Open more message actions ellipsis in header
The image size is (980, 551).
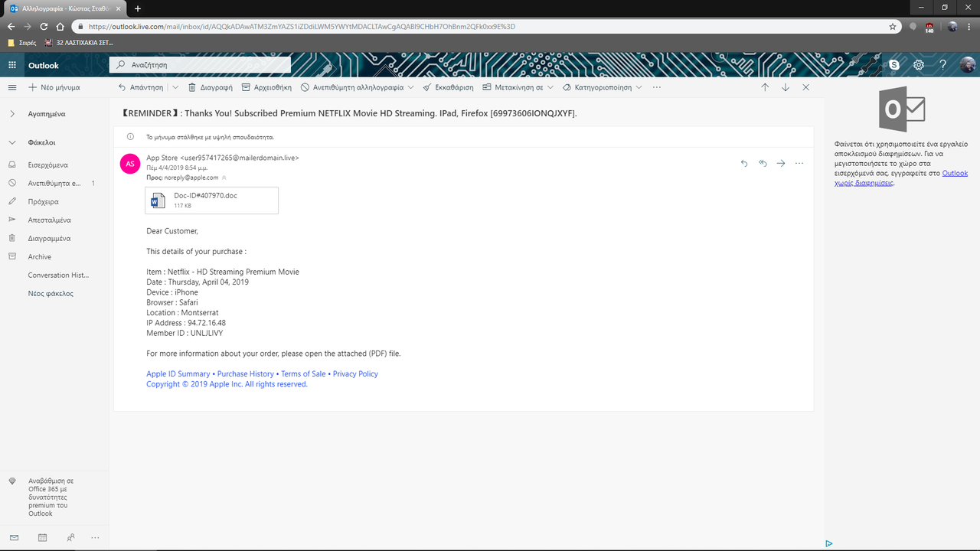(x=799, y=163)
